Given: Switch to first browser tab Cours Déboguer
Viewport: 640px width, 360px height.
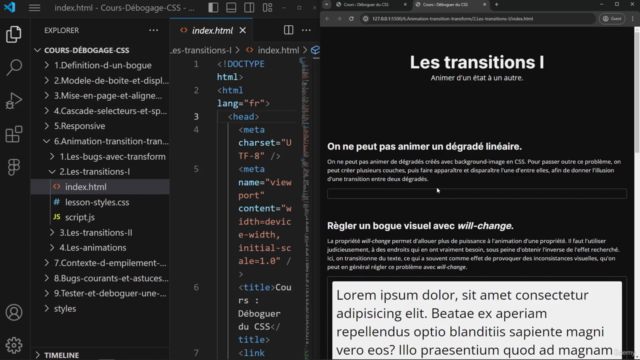Looking at the screenshot, I should 366,4.
